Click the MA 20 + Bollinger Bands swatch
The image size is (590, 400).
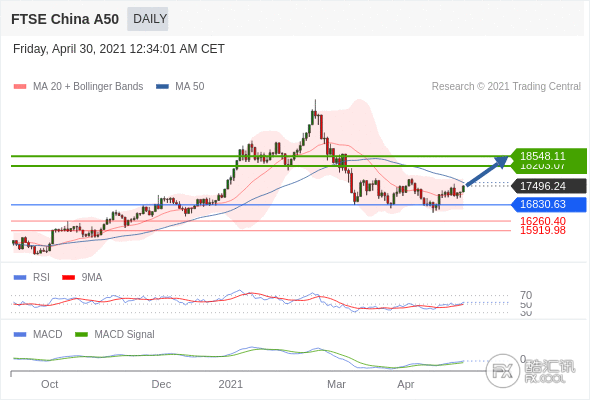20,87
